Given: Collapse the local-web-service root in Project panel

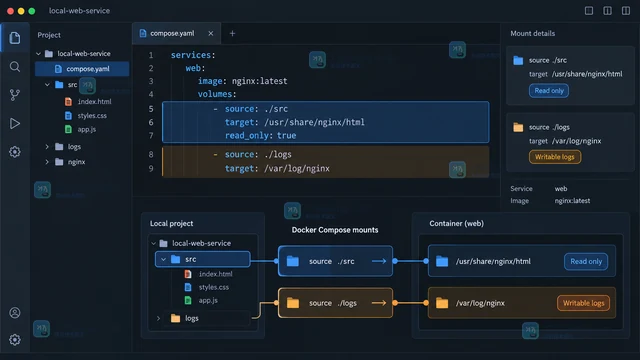Looking at the screenshot, I should 38,53.
